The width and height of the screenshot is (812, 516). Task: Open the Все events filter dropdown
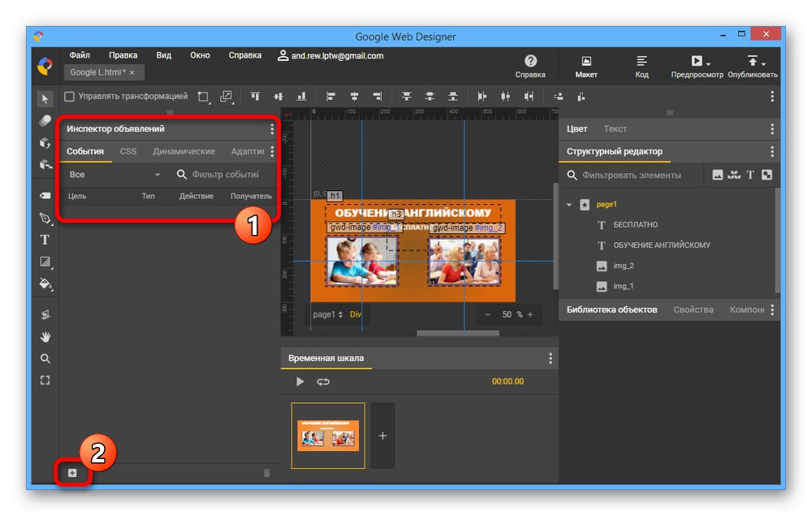pos(114,175)
